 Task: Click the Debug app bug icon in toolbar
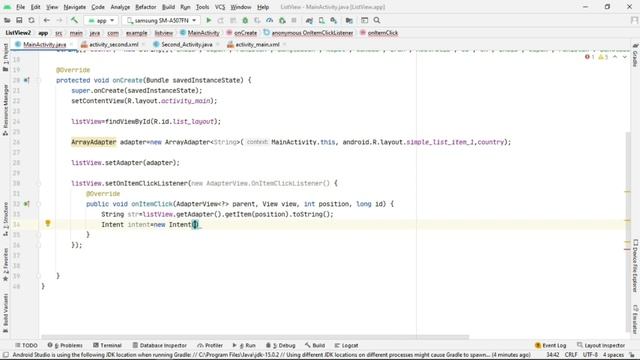[245, 20]
